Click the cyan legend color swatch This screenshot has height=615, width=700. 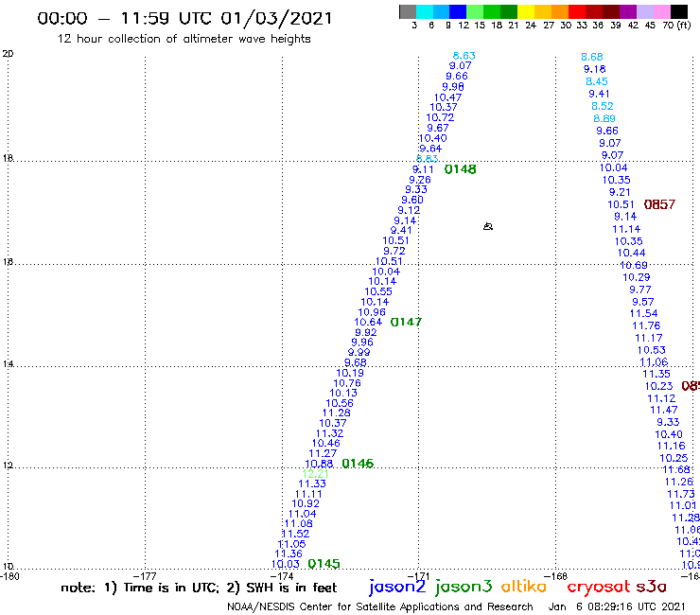(424, 11)
